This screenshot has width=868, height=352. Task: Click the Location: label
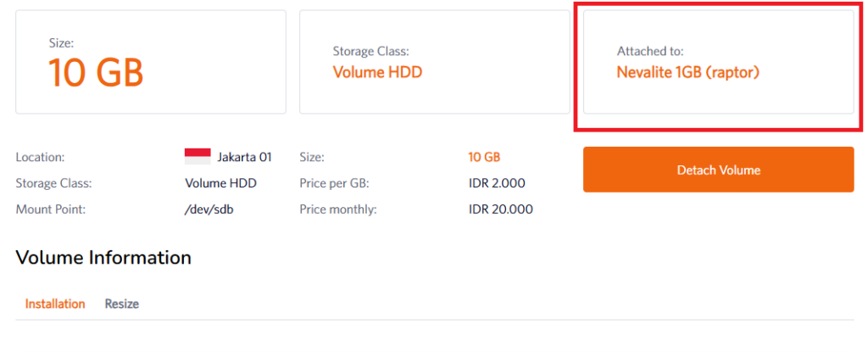(x=40, y=157)
